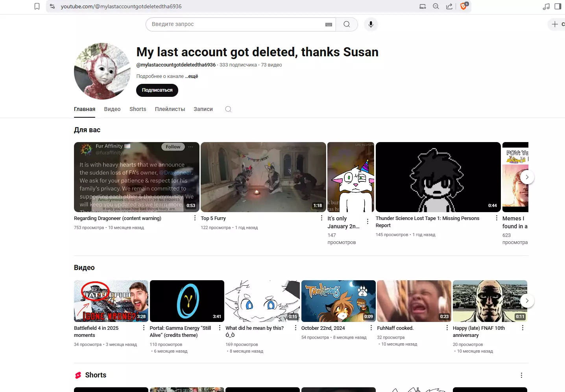Open the media control music note icon
Viewport: 565px width, 392px height.
click(x=546, y=6)
